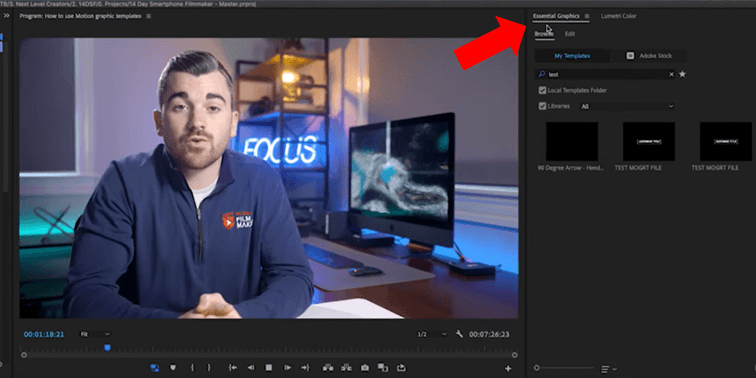Expand panels with double chevron
756x378 pixels.
tap(7, 15)
